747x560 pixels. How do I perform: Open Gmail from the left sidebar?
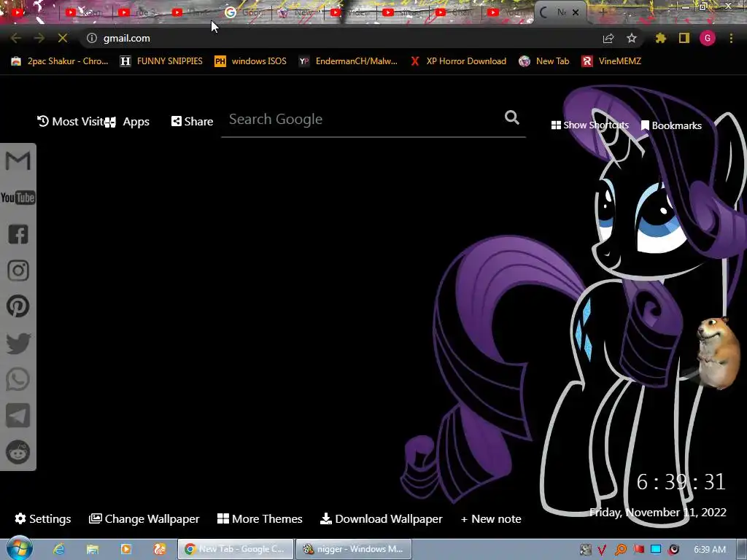point(18,161)
